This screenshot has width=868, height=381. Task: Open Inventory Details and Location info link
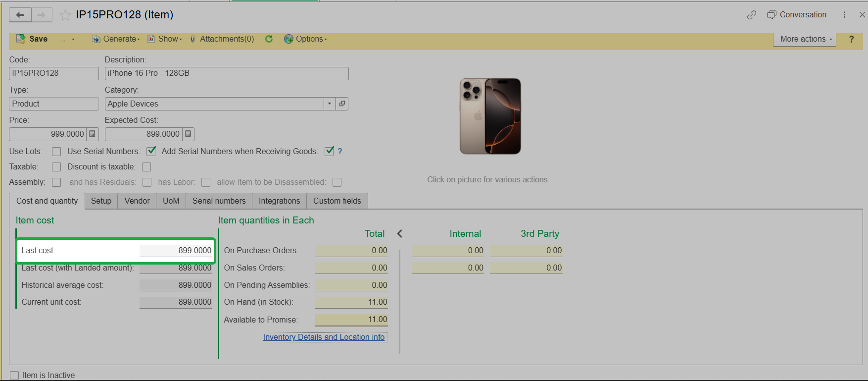[x=324, y=337]
